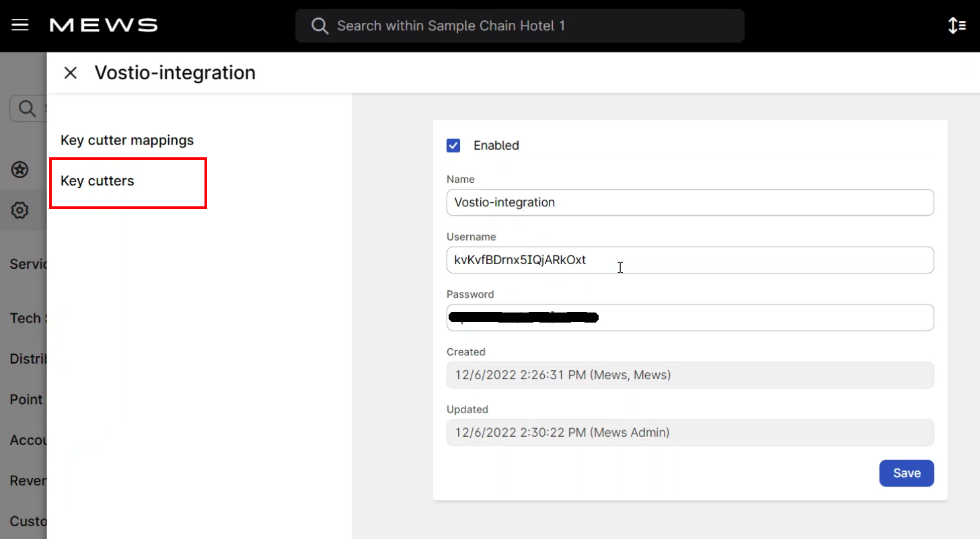This screenshot has height=539, width=980.
Task: Save the integration settings
Action: [906, 473]
